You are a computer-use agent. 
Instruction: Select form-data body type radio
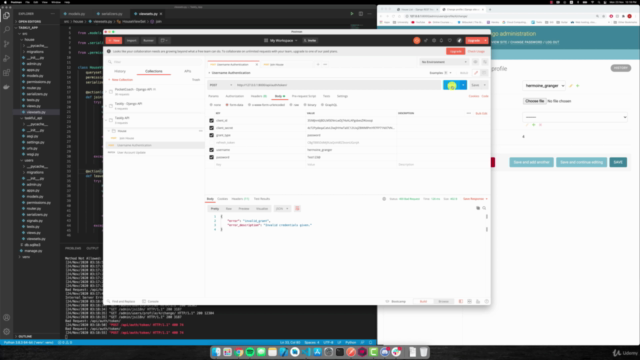(227, 105)
